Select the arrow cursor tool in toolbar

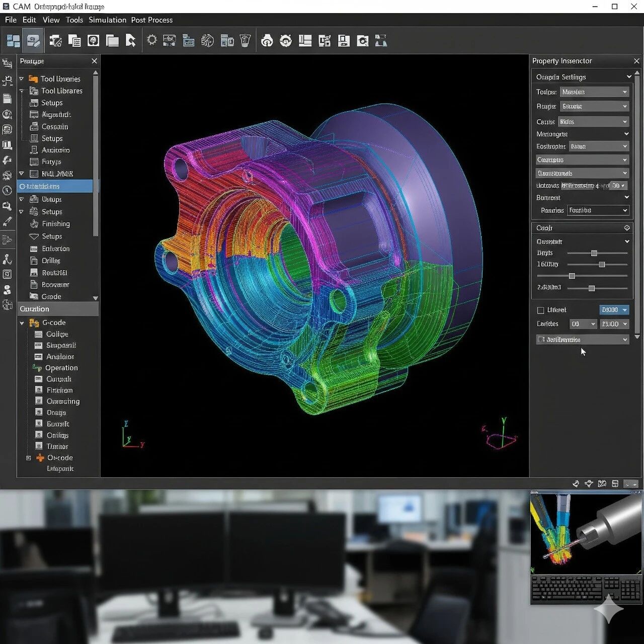pos(131,41)
